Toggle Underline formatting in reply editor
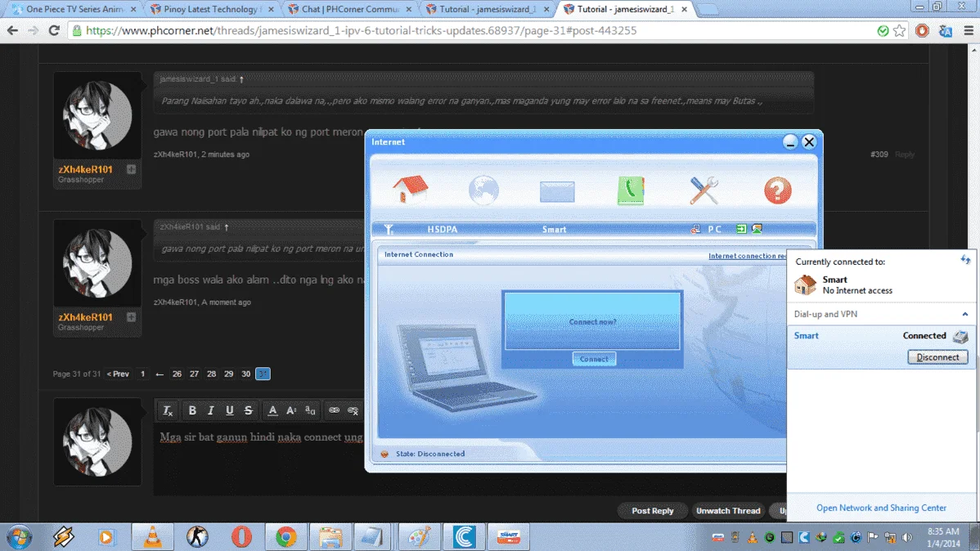The width and height of the screenshot is (980, 551). [229, 410]
